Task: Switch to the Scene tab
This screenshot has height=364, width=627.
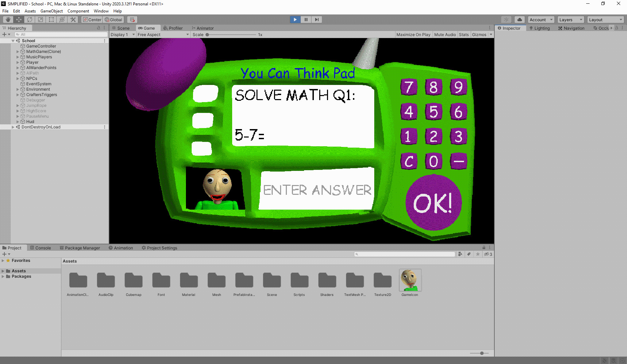Action: 121,28
